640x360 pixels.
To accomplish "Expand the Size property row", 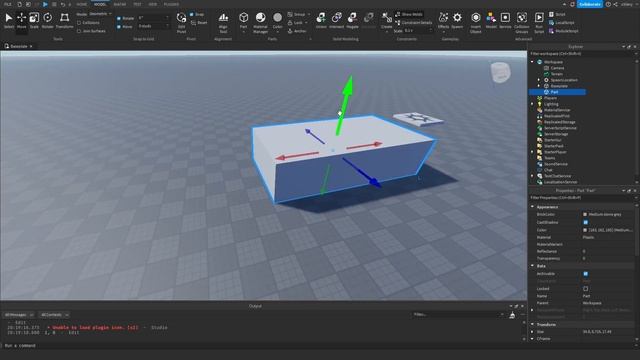I will point(533,332).
